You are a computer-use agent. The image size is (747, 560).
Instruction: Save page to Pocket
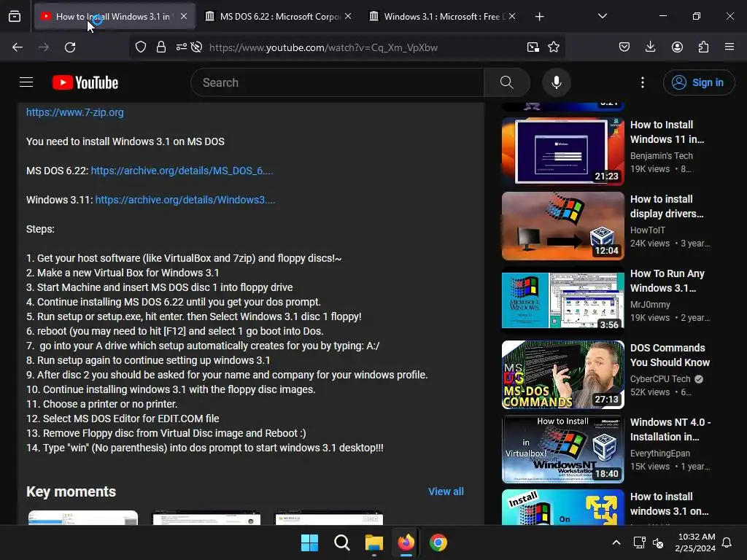coord(624,47)
